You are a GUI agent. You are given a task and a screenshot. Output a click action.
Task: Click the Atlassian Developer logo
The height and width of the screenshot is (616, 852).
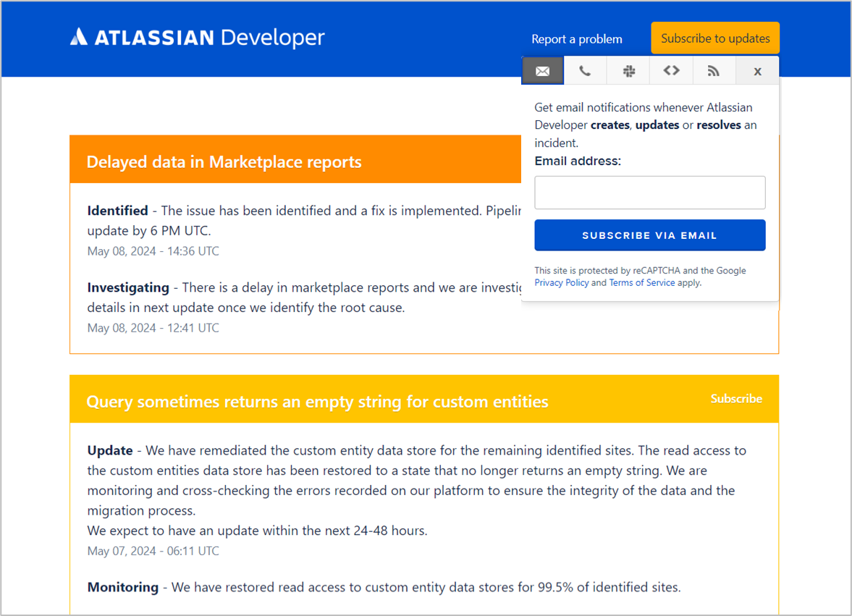(197, 38)
